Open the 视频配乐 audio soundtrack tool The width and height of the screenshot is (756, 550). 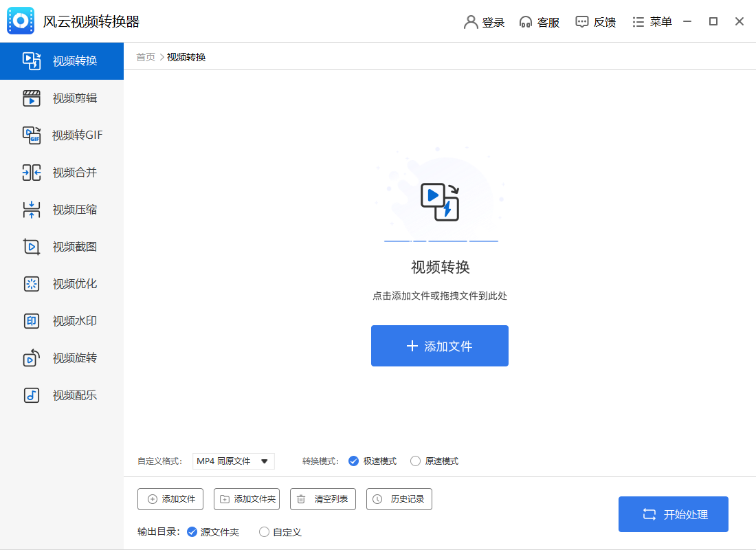point(60,395)
